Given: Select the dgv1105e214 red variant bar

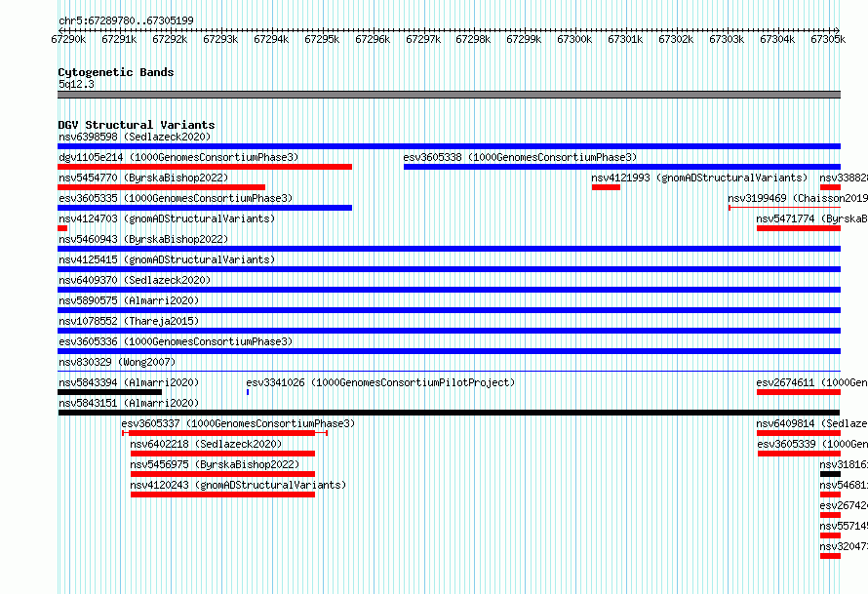Looking at the screenshot, I should (205, 167).
